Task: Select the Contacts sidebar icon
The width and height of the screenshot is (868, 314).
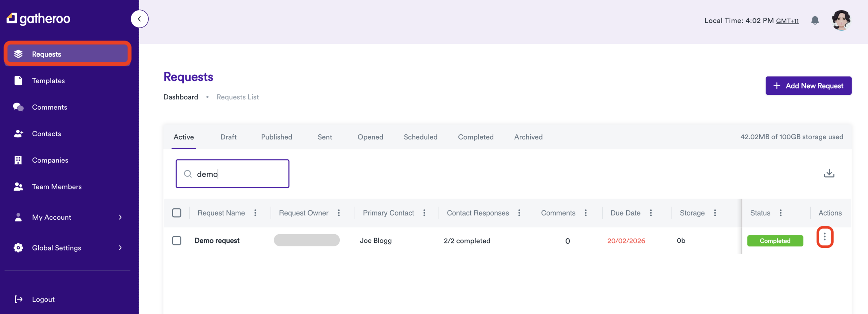Action: coord(18,133)
